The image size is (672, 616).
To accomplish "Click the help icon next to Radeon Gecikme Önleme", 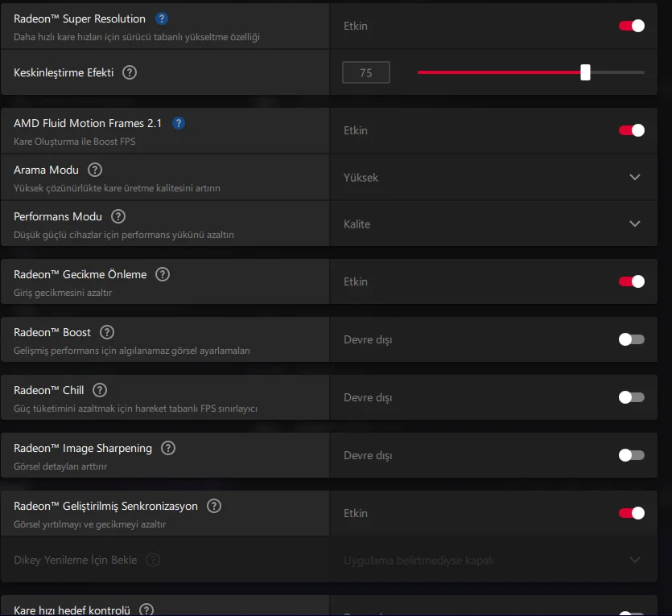I will point(163,274).
